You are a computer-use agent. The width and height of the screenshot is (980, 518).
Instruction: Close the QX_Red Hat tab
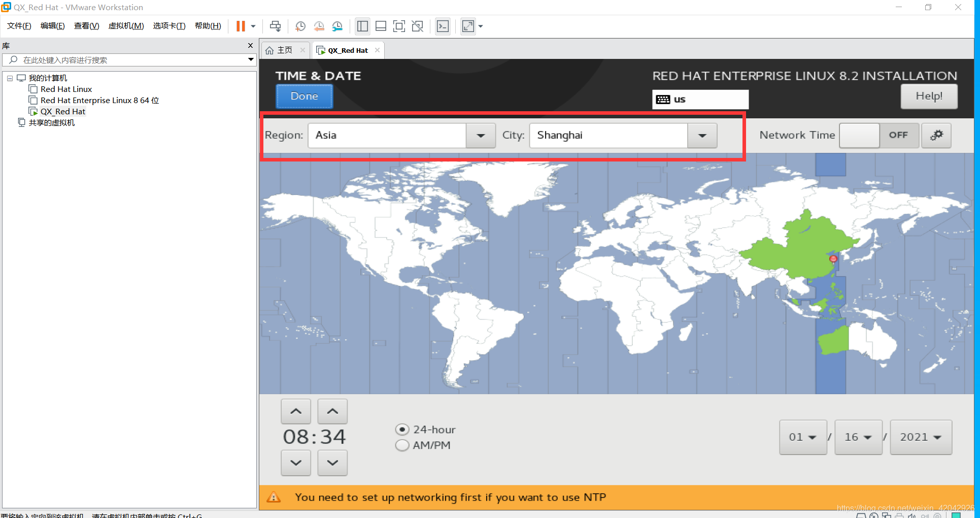tap(378, 50)
